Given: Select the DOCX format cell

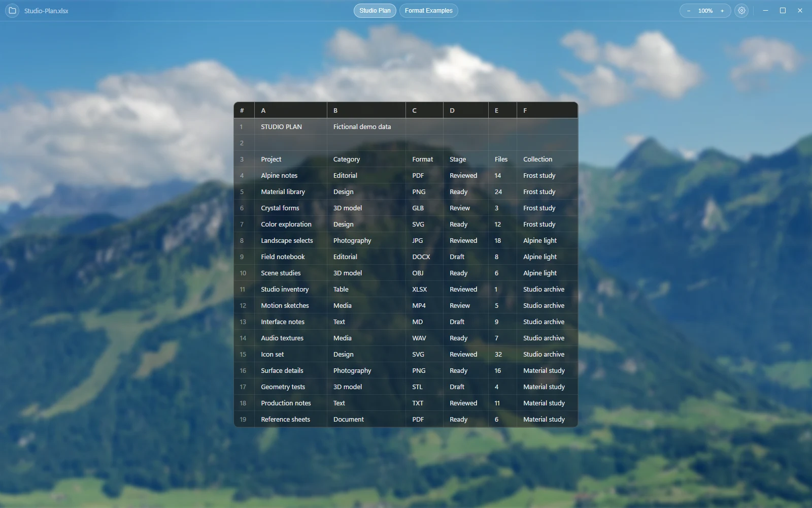Looking at the screenshot, I should [x=425, y=257].
